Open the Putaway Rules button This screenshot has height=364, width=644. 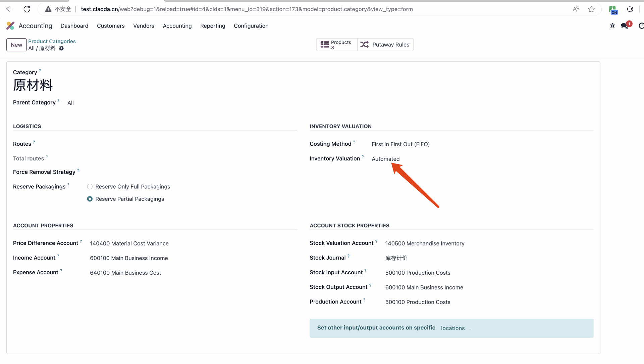coord(385,45)
